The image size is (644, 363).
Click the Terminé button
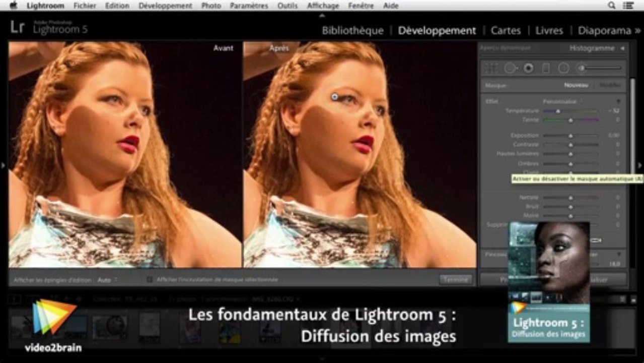pyautogui.click(x=455, y=279)
